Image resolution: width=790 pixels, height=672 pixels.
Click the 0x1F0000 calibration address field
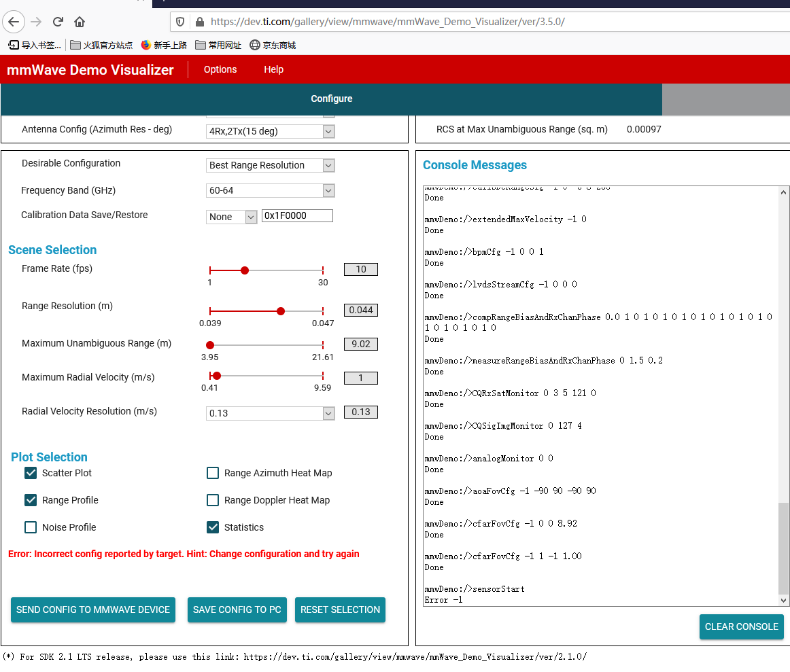(x=297, y=215)
